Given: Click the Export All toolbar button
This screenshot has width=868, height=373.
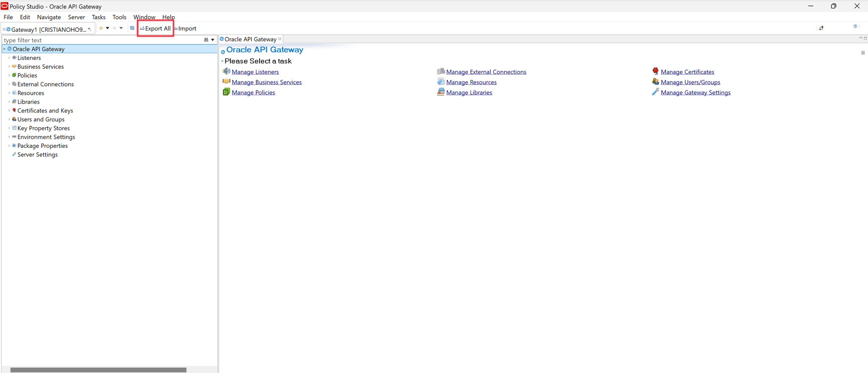Looking at the screenshot, I should tap(155, 29).
